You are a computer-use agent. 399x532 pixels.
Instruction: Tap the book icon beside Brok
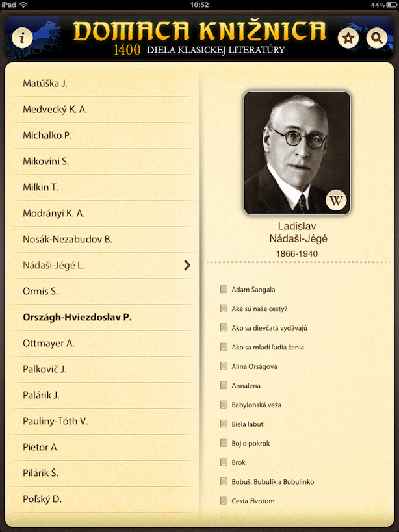224,462
